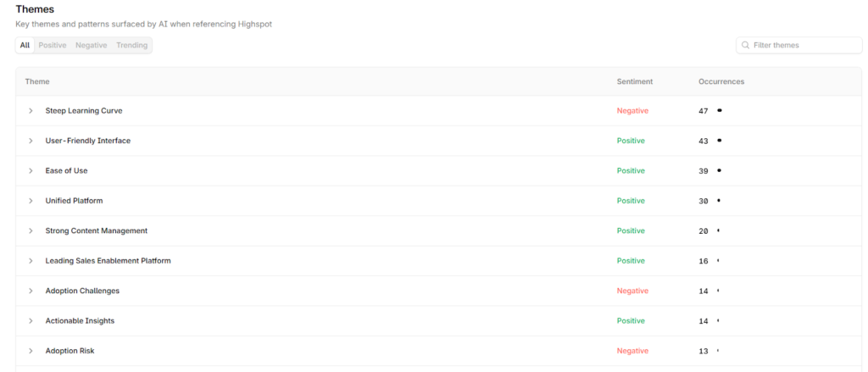Image resolution: width=868 pixels, height=372 pixels.
Task: Open the Unified Platform theme name
Action: [x=74, y=201]
